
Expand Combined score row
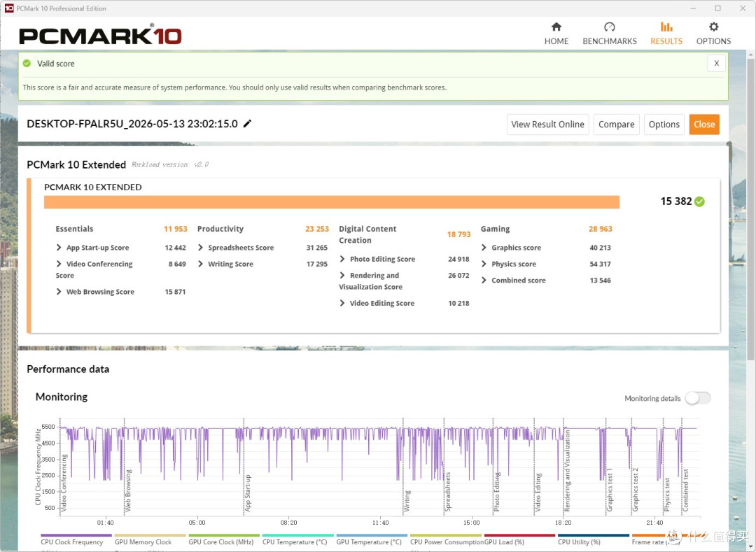pyautogui.click(x=484, y=281)
